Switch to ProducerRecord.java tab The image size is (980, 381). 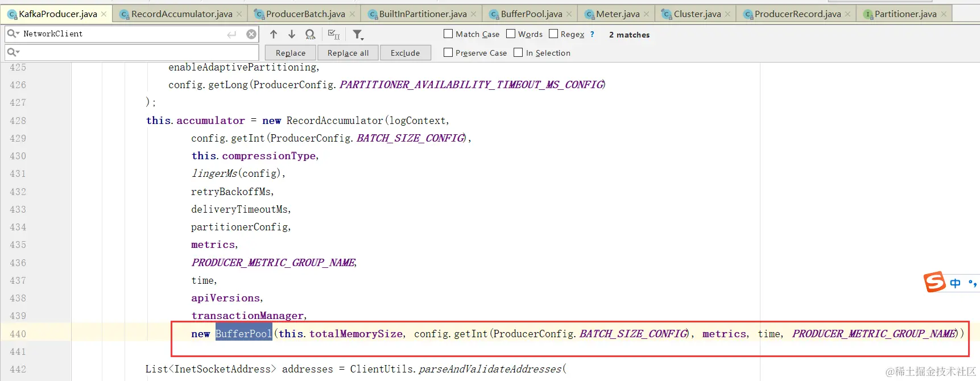(x=797, y=14)
